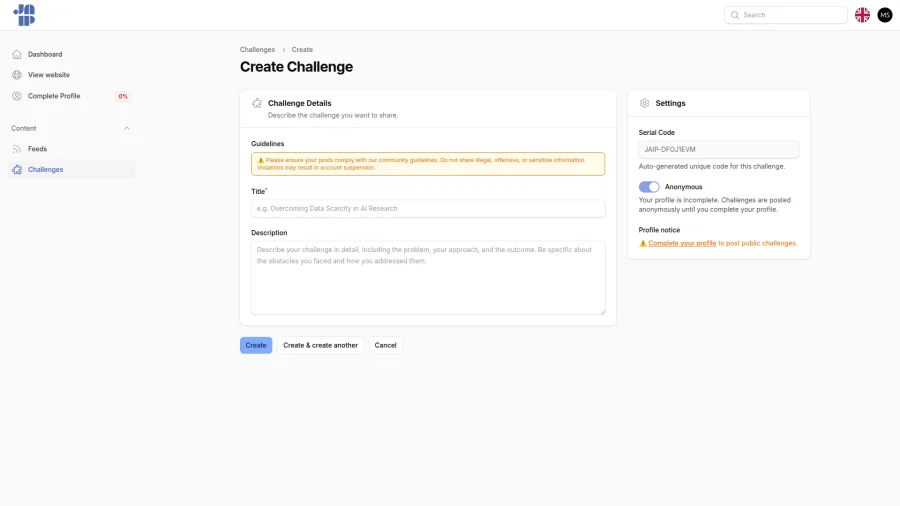Click the globe icon beside View website
Image resolution: width=900 pixels, height=506 pixels.
17,75
